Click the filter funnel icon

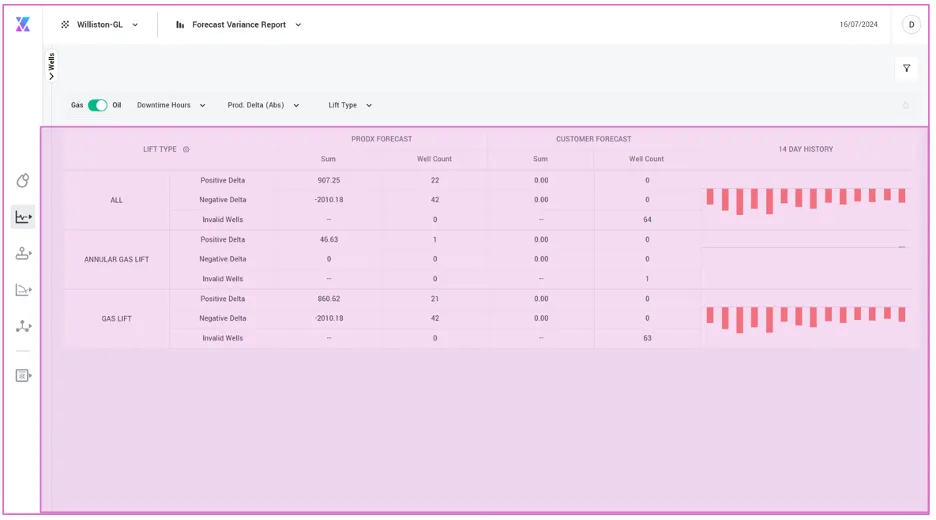(906, 69)
